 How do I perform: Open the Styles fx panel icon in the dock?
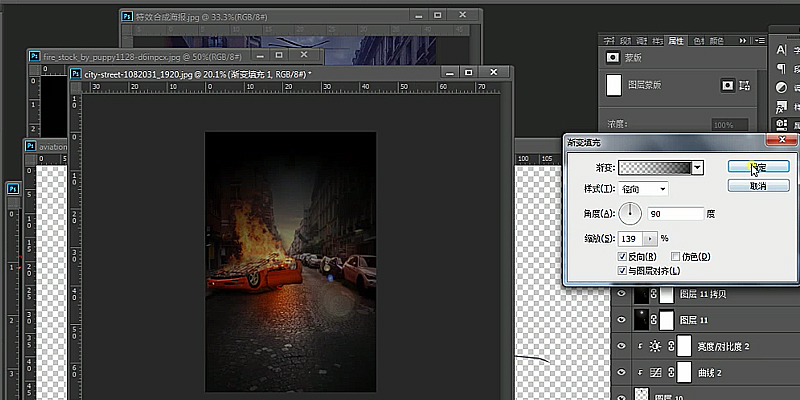coord(781,107)
